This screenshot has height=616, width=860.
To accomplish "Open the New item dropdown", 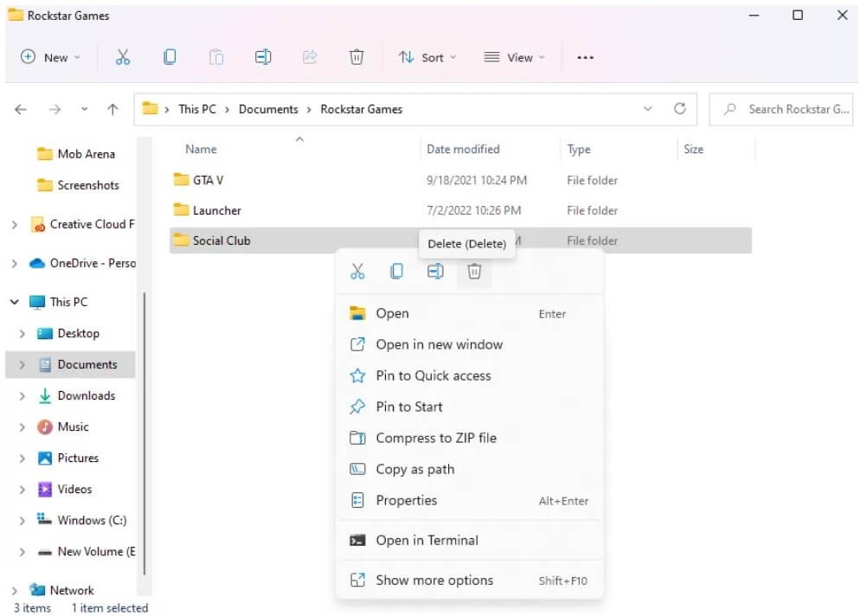I will 50,57.
